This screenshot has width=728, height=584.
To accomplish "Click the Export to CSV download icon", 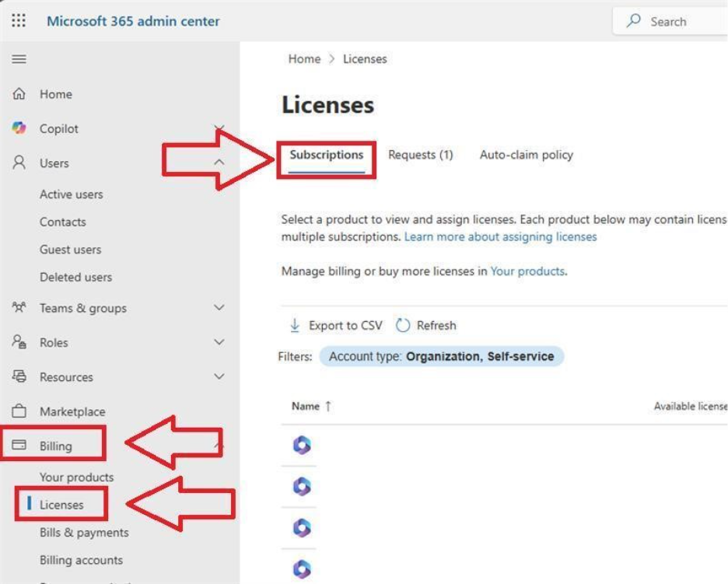I will tap(295, 325).
